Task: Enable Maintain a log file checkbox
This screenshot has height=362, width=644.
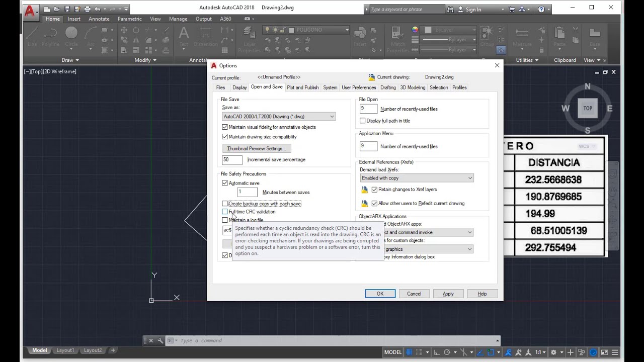Action: [x=225, y=220]
